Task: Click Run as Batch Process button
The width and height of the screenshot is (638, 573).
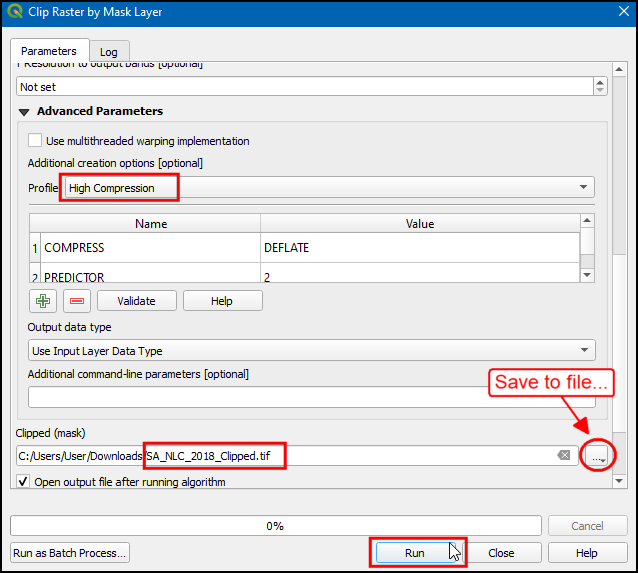Action: tap(70, 553)
